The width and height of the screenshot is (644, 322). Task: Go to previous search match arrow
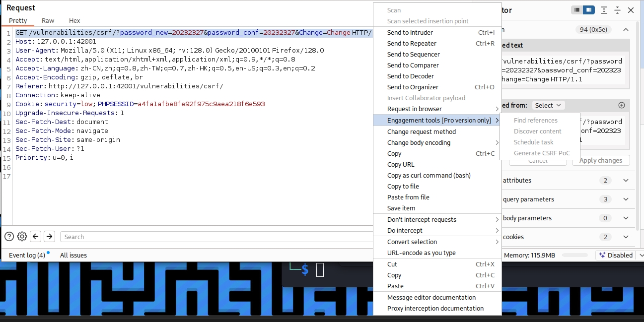tap(35, 237)
